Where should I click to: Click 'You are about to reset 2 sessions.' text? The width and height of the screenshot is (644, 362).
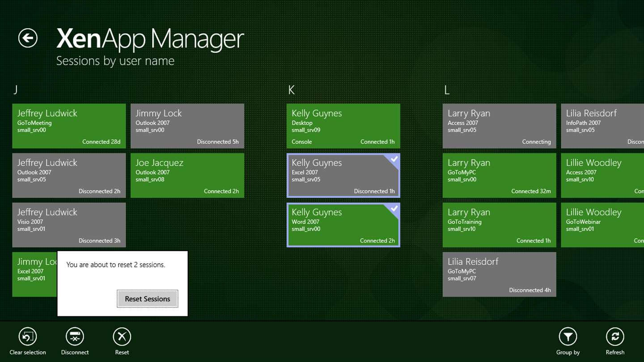coord(116,265)
